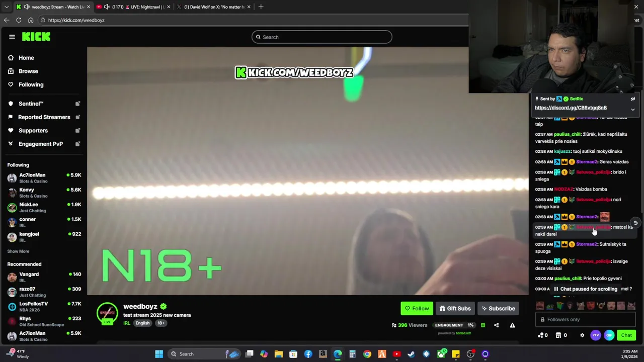This screenshot has height=362, width=644.
Task: Switch to the LIVE: Nightcrawl YouTube tab
Action: pyautogui.click(x=133, y=7)
